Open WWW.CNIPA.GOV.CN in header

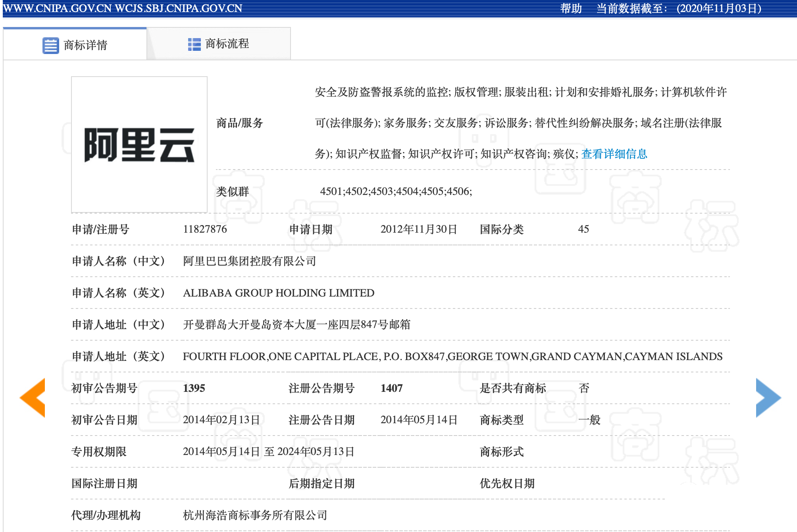[x=57, y=8]
